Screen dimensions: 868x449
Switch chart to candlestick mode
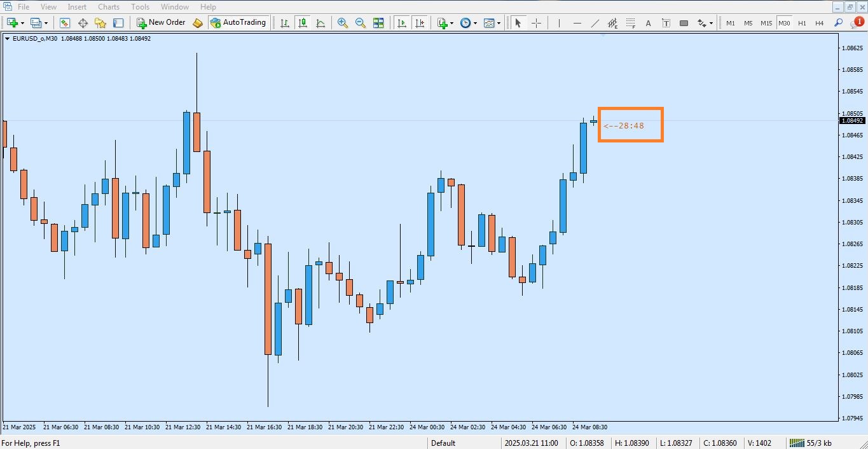click(303, 23)
